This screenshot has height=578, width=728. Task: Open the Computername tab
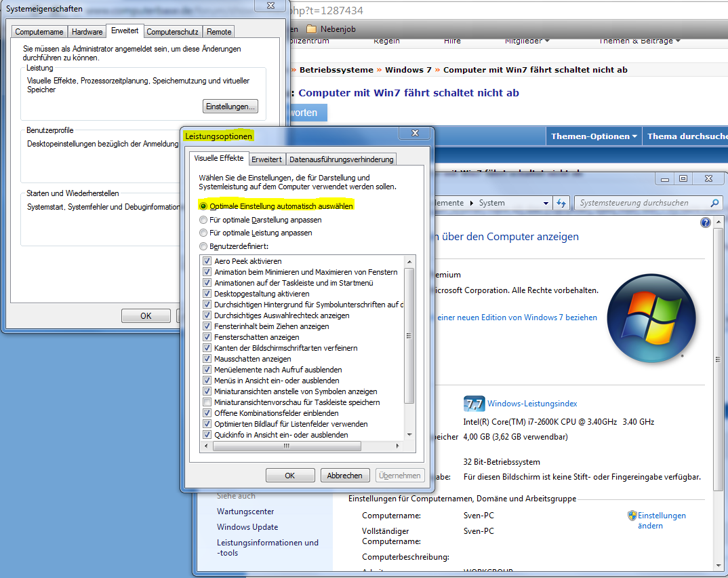point(39,32)
